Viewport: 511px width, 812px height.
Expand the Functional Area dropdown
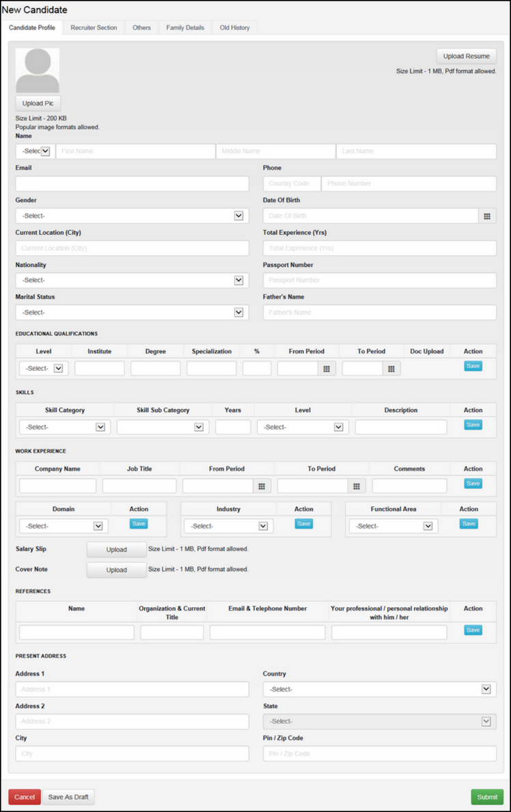pyautogui.click(x=393, y=526)
